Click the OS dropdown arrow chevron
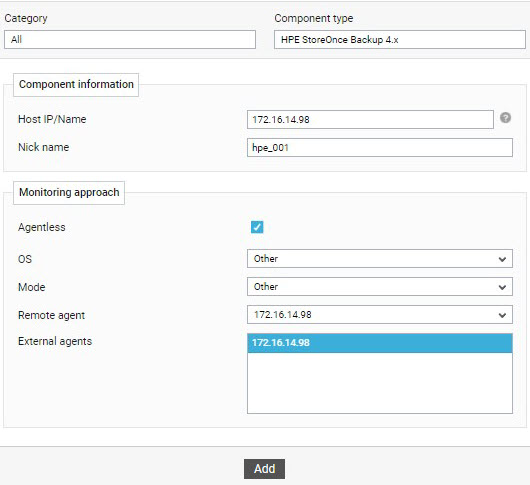Image resolution: width=530 pixels, height=485 pixels. tap(502, 259)
